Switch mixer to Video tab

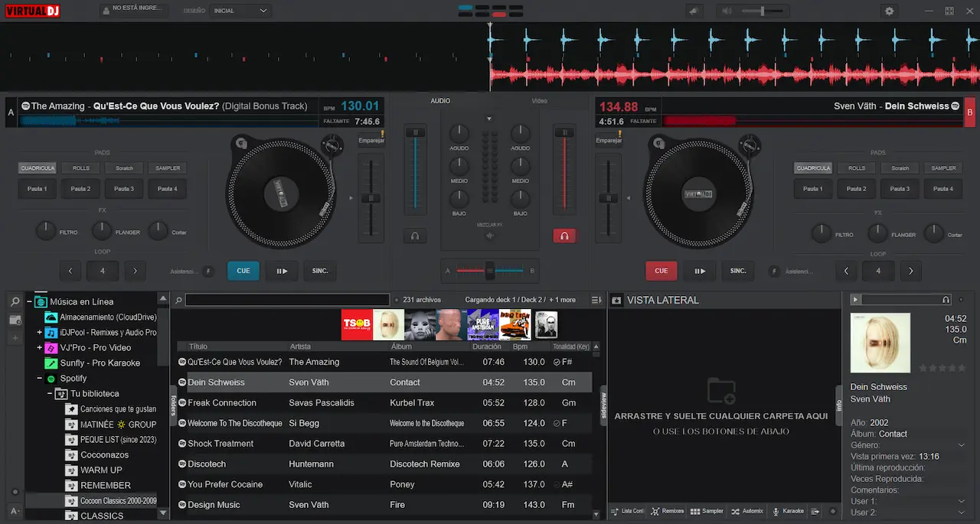(540, 101)
